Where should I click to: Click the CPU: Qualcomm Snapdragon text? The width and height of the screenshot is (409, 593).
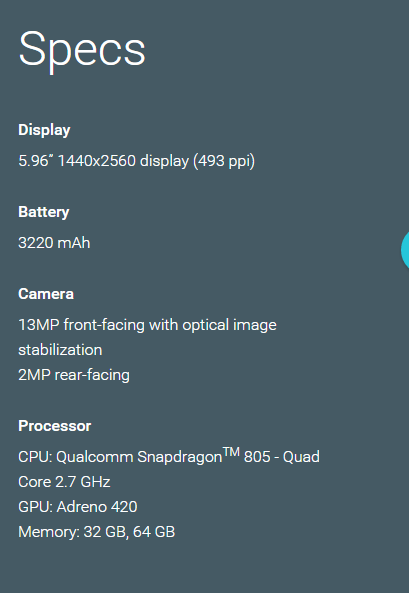[x=120, y=457]
